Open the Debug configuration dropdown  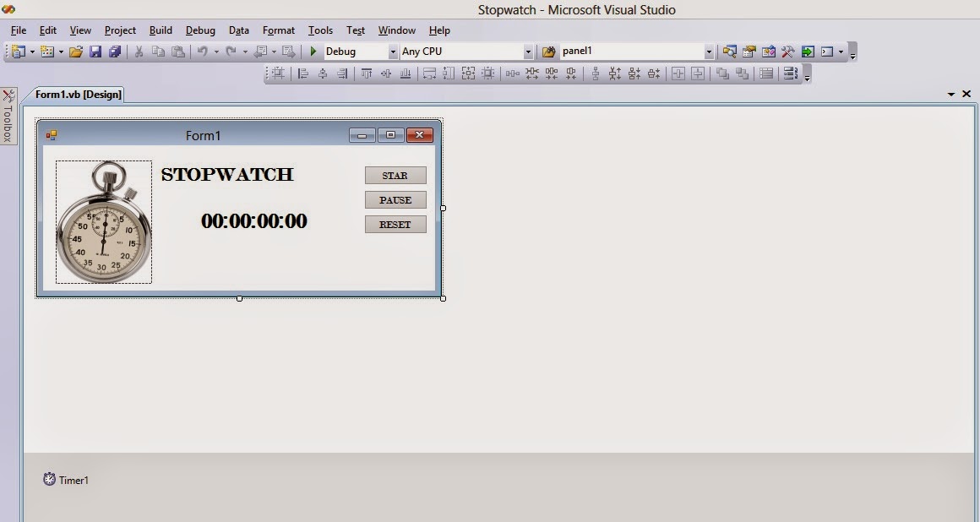click(x=393, y=52)
